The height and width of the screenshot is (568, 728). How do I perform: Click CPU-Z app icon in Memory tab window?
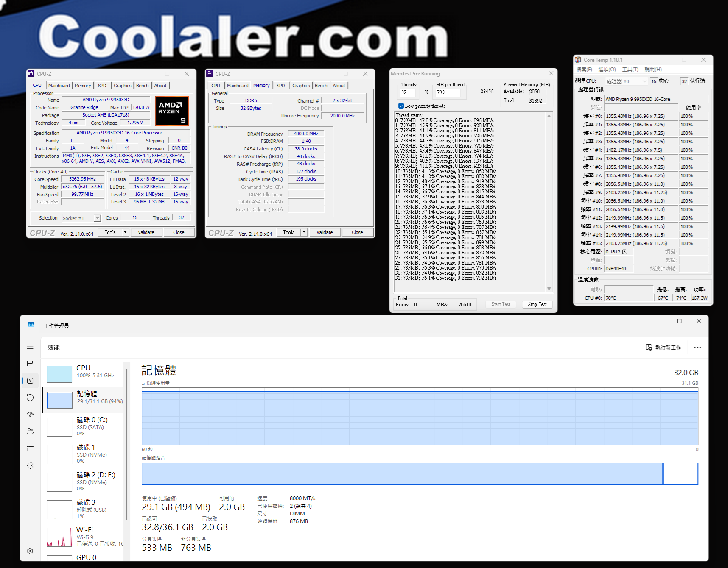[x=210, y=74]
